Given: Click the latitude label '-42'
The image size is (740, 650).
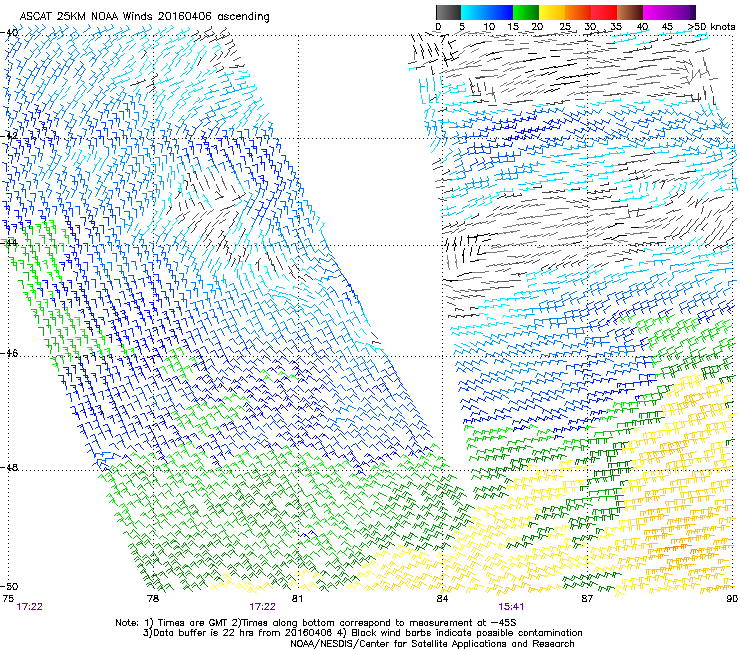Looking at the screenshot, I should [x=9, y=136].
